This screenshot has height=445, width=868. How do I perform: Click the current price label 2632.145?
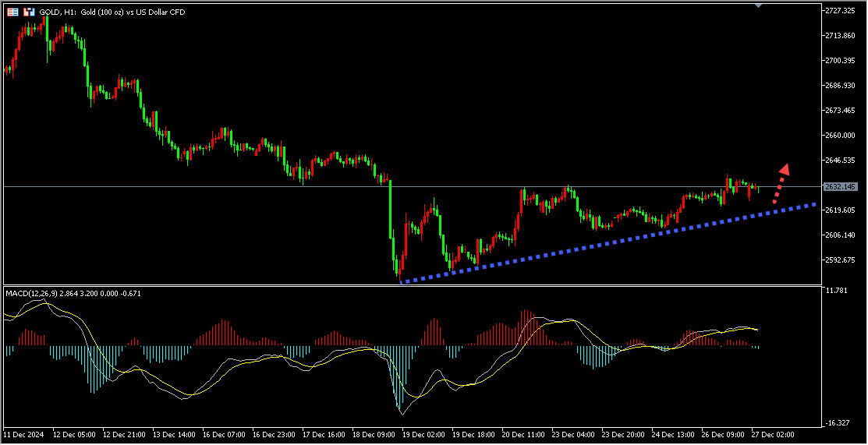click(841, 187)
